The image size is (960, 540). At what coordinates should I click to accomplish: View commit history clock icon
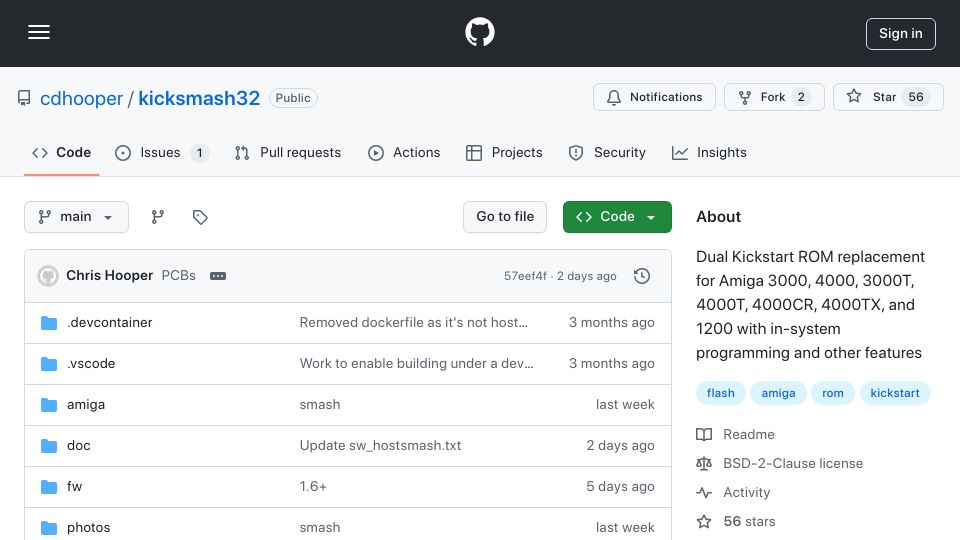642,276
